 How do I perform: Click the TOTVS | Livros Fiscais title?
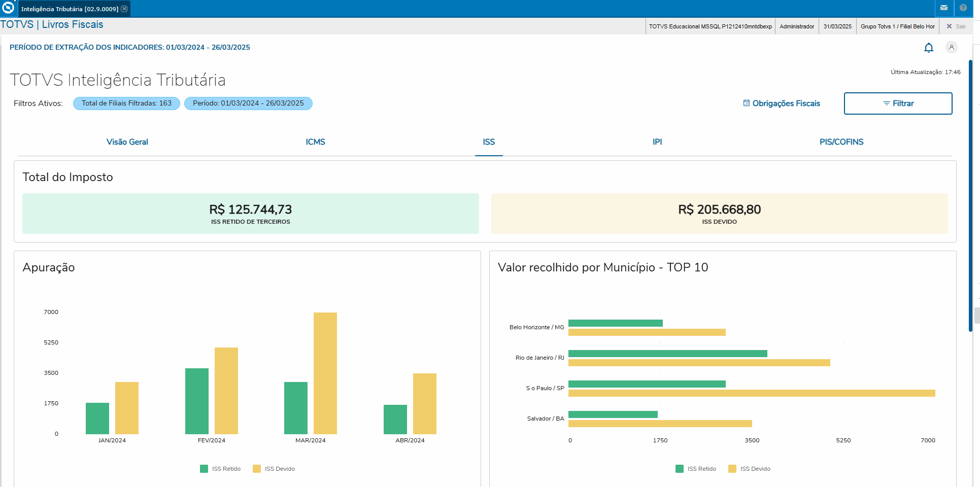point(52,24)
